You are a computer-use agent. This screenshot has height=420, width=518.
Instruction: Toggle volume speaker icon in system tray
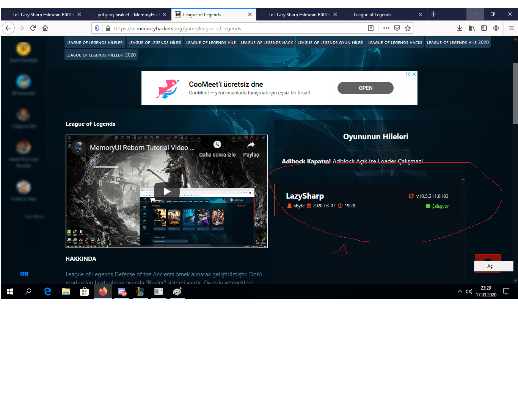[x=469, y=291]
